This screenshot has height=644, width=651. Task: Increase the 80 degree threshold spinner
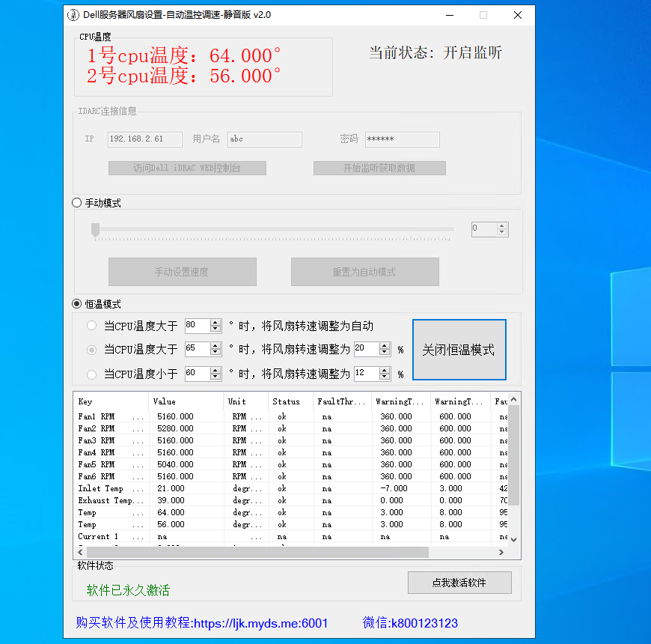[x=216, y=323]
